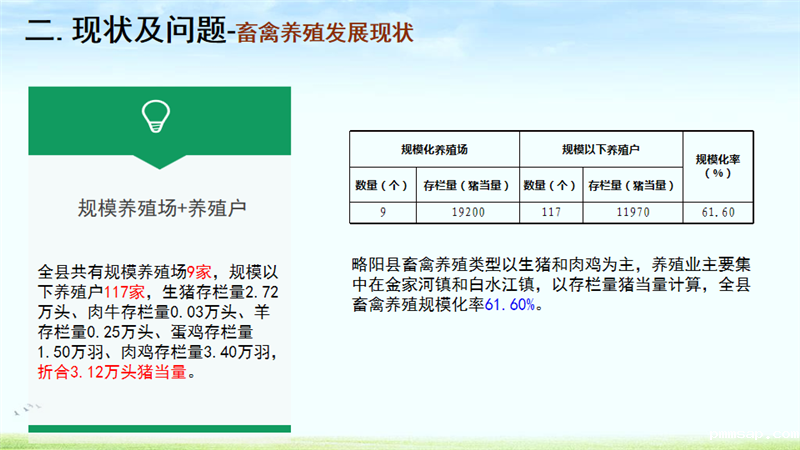This screenshot has width=800, height=450.
Task: Click the table header 规模以下养殖户
Action: (x=600, y=149)
